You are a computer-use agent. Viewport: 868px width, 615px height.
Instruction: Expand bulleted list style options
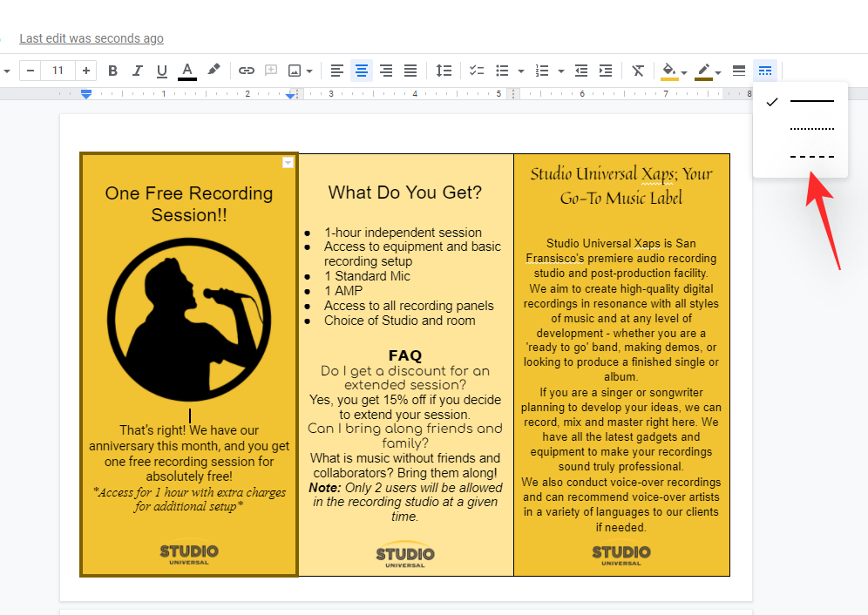520,71
